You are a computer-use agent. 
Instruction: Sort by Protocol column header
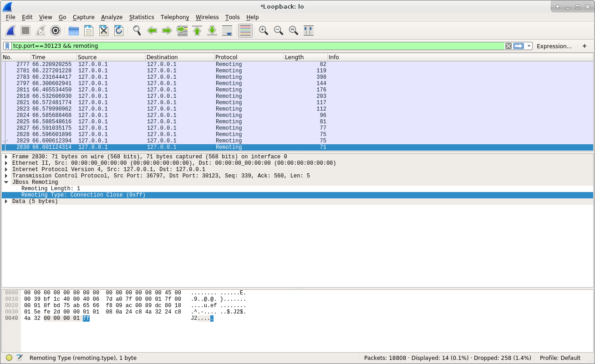tap(249, 57)
